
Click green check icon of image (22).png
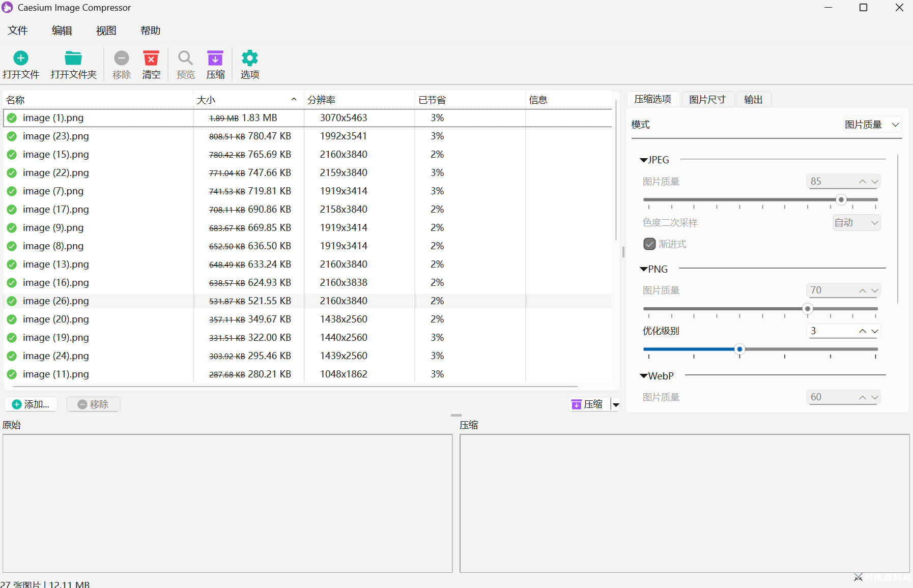pyautogui.click(x=12, y=173)
